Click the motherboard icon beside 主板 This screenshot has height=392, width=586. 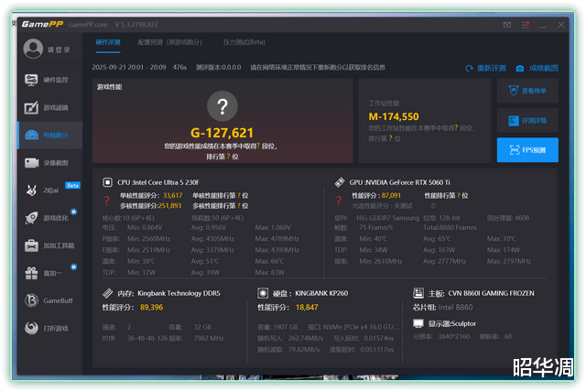418,293
